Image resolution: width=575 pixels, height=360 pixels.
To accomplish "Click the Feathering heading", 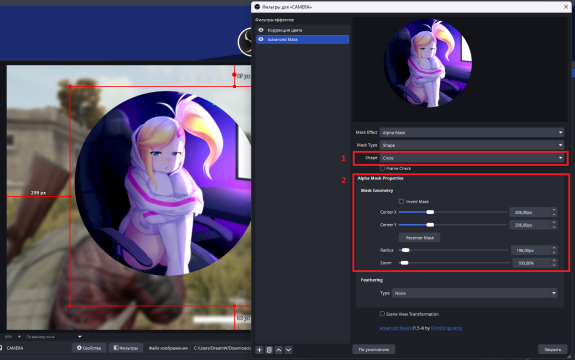I will tap(371, 280).
